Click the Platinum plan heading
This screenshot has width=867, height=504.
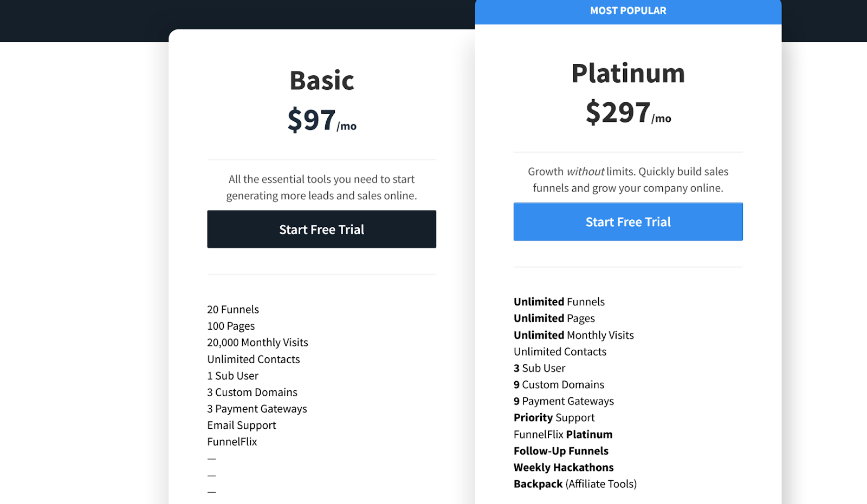(x=628, y=73)
